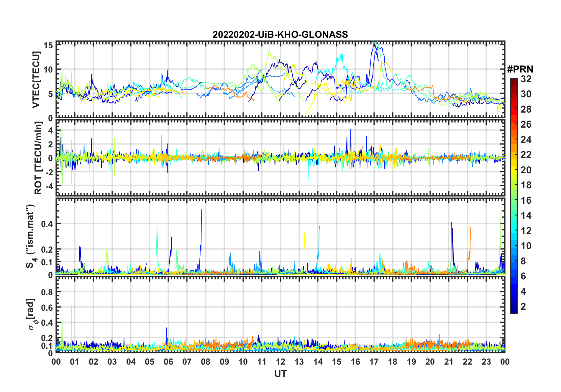Click the plot title 20220202-UiB-KHO-GLONASS
The image size is (561, 392).
[x=280, y=34]
